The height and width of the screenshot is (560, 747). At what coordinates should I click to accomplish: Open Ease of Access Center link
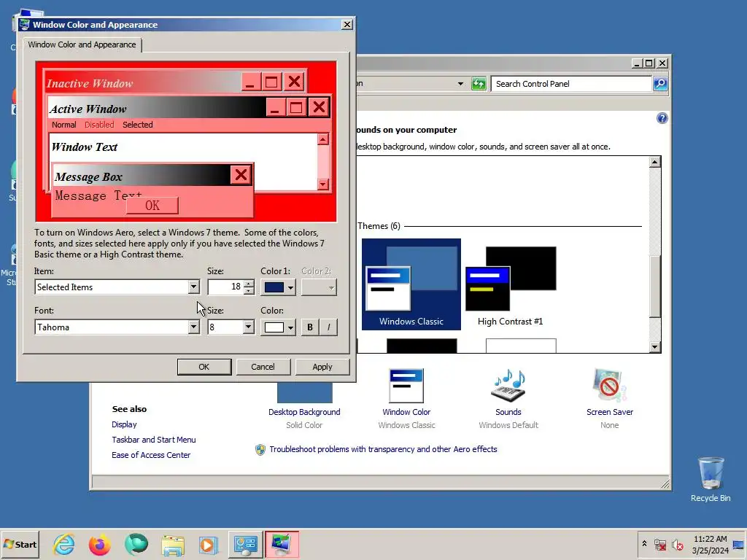[150, 455]
